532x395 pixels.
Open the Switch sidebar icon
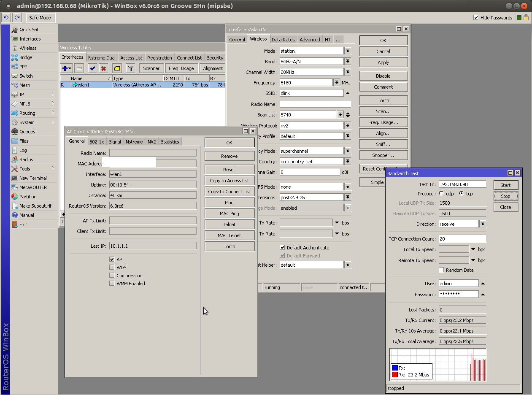[15, 76]
